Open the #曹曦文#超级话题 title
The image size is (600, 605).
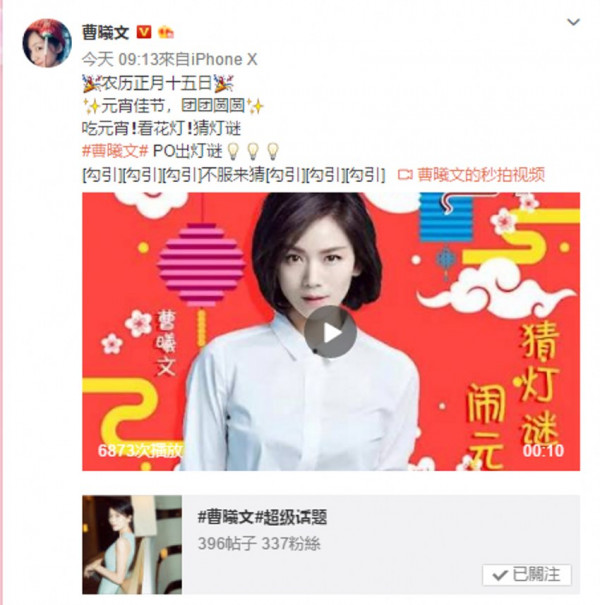[x=262, y=517]
